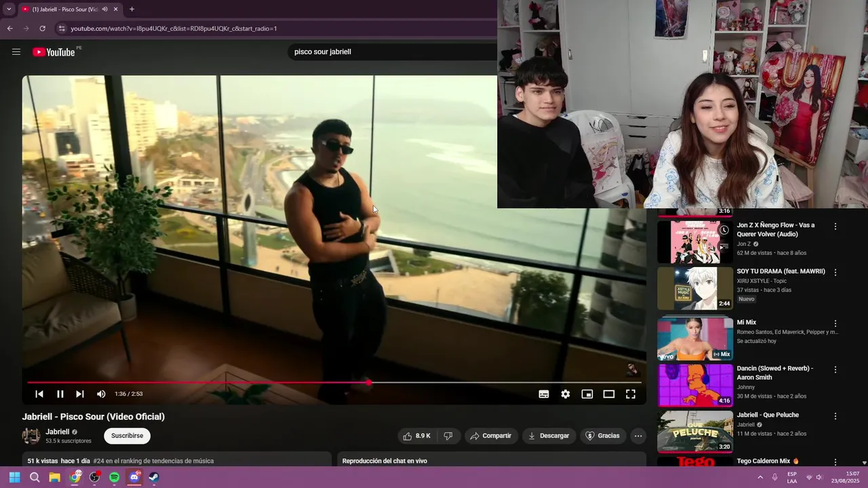Image resolution: width=868 pixels, height=488 pixels.
Task: Open Windows taskbar search
Action: click(35, 477)
